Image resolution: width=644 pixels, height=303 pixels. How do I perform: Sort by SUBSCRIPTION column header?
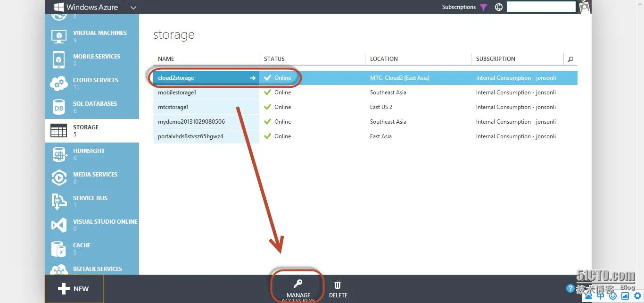pos(495,59)
